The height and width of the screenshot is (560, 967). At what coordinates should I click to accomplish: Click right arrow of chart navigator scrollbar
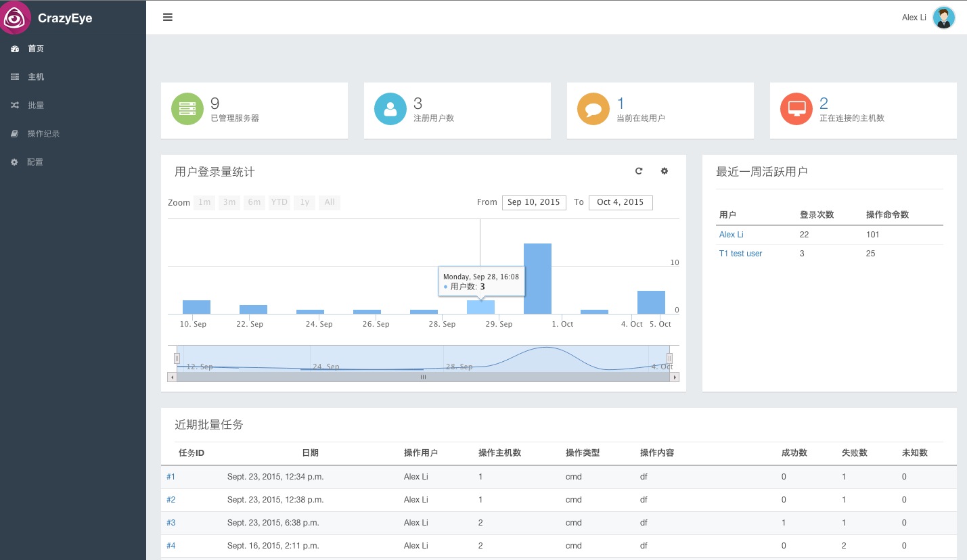pyautogui.click(x=675, y=377)
